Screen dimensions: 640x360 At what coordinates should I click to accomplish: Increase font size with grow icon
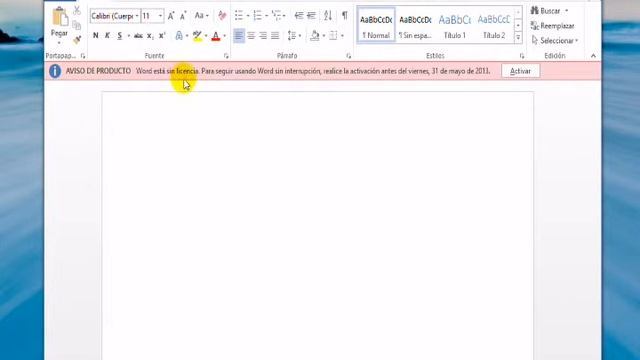pyautogui.click(x=171, y=16)
